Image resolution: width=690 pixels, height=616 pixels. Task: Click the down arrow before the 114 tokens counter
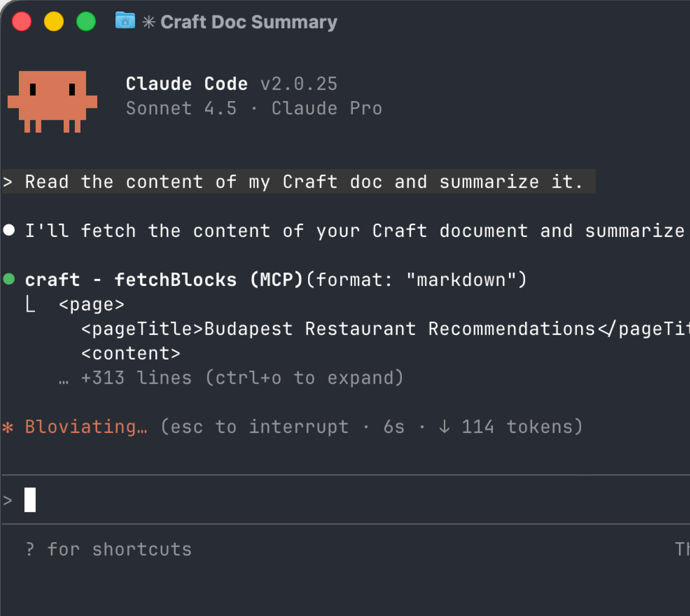click(x=445, y=426)
